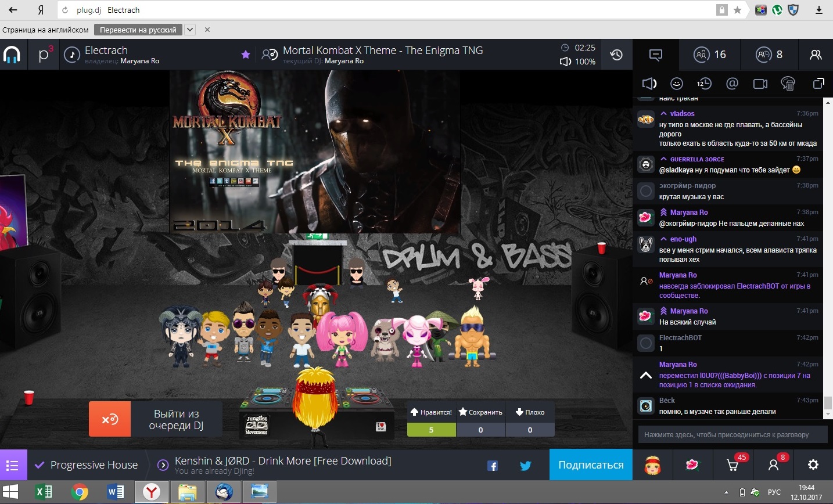This screenshot has height=504, width=833.
Task: Toggle the favorite room star
Action: coord(246,55)
